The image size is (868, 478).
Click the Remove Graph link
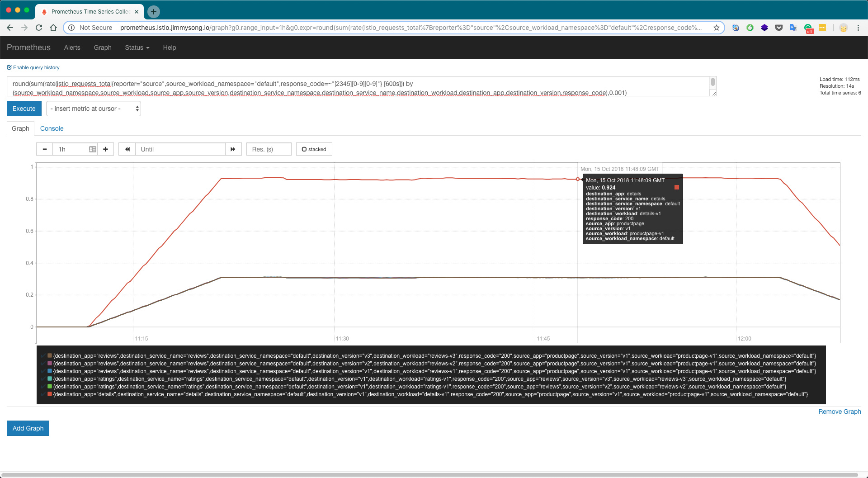[839, 412]
